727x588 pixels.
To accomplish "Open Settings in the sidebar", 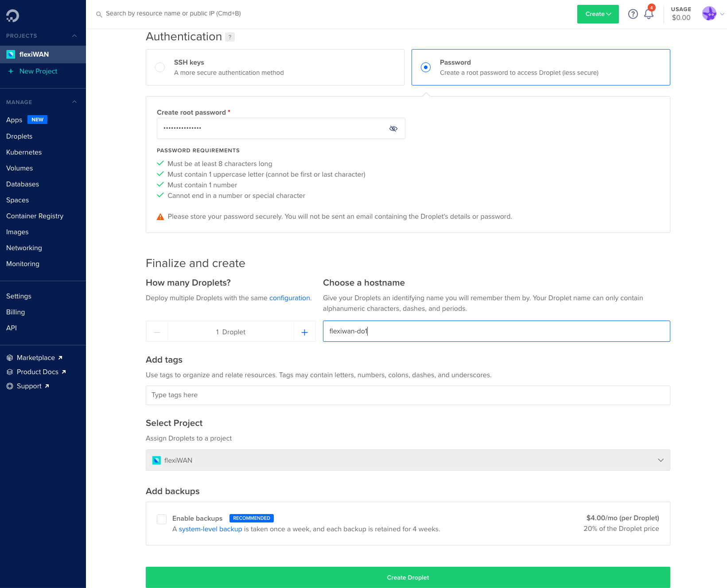I will pos(19,296).
